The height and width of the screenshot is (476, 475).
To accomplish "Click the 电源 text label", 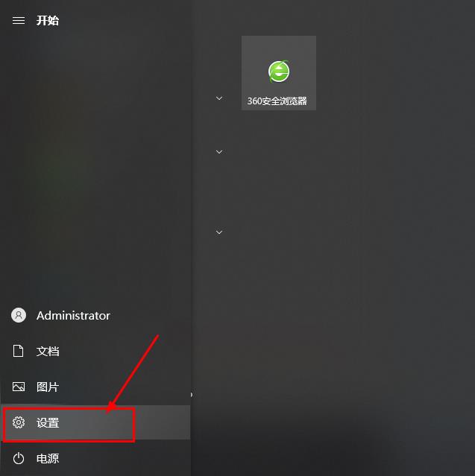I will pos(48,458).
